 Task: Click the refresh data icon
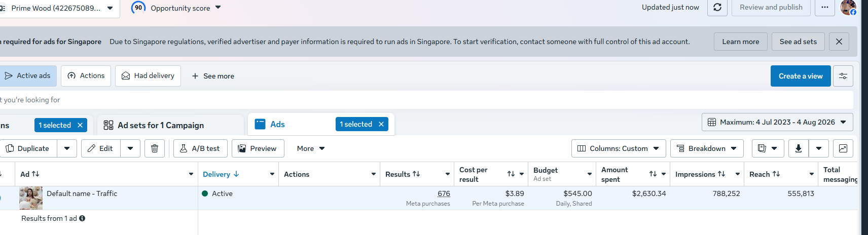717,8
